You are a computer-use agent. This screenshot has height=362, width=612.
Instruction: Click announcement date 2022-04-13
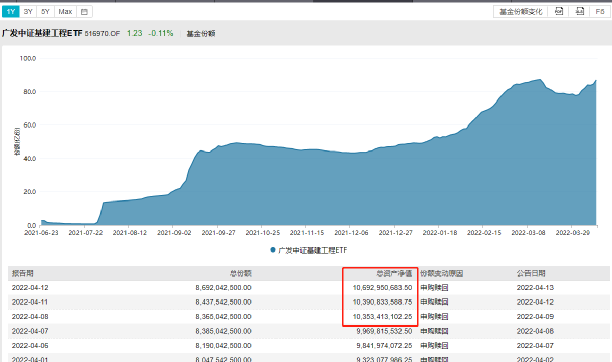[536, 288]
